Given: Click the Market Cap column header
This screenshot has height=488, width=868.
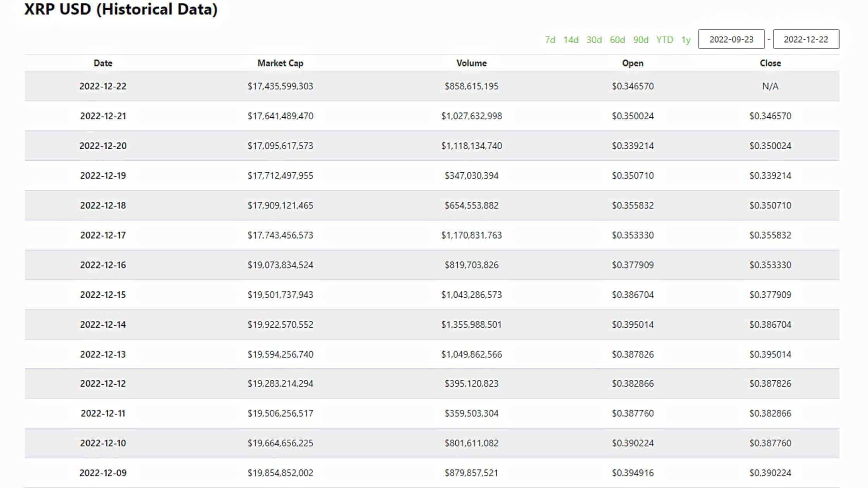Looking at the screenshot, I should pyautogui.click(x=280, y=63).
